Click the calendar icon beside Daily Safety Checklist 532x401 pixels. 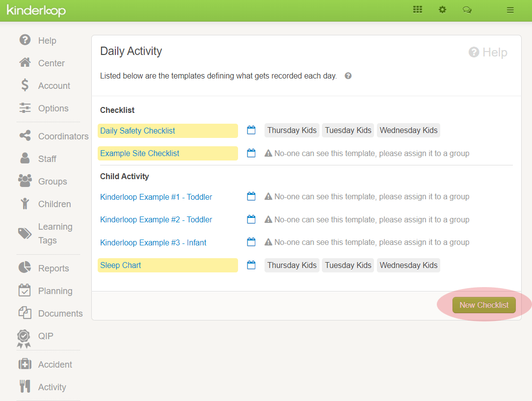pos(251,130)
